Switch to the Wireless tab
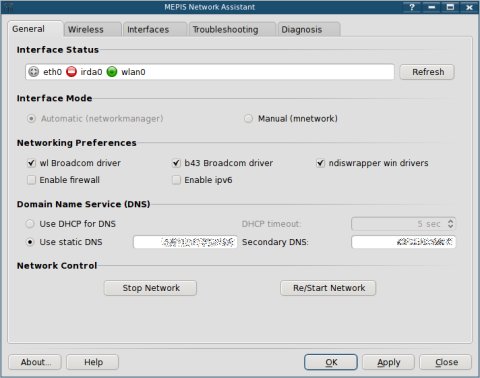 click(92, 29)
